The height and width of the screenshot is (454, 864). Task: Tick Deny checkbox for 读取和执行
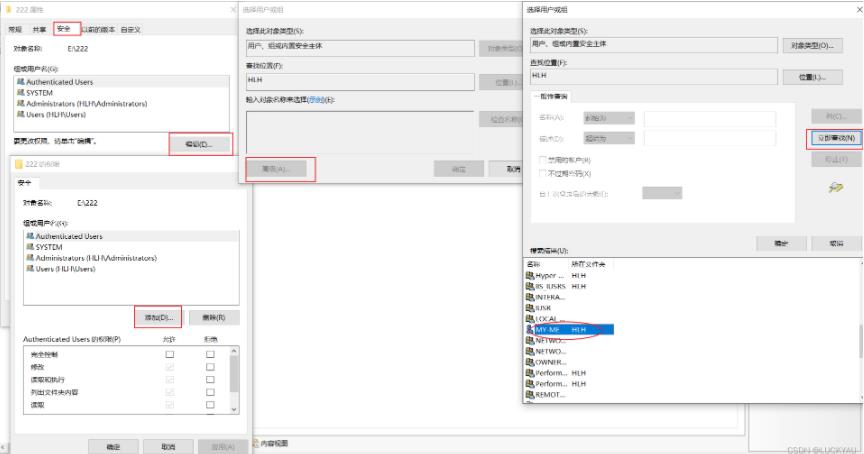point(210,380)
